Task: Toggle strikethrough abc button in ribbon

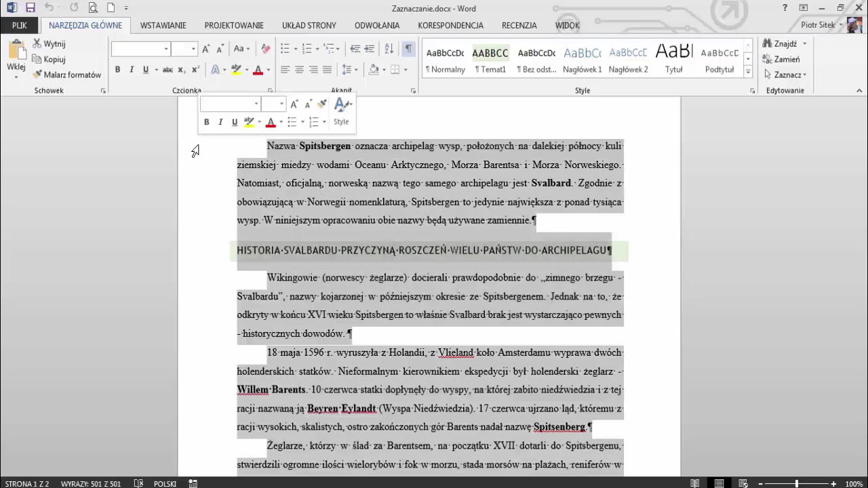Action: point(167,69)
